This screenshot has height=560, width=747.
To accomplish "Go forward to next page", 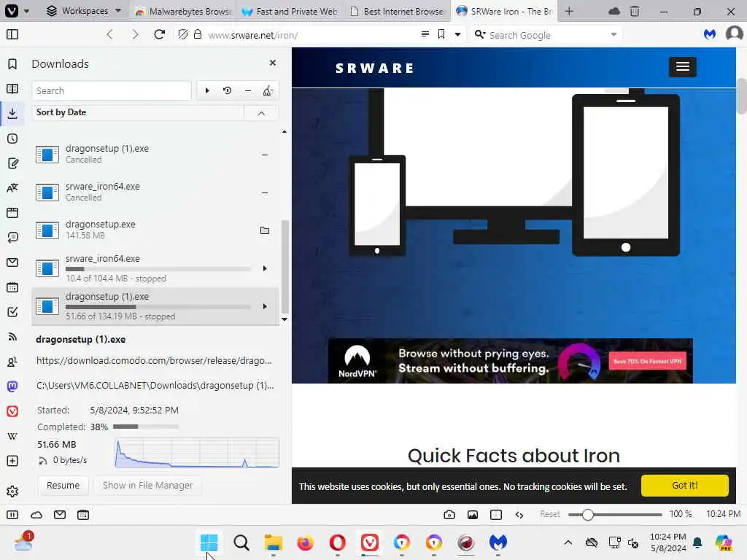I will pyautogui.click(x=135, y=34).
